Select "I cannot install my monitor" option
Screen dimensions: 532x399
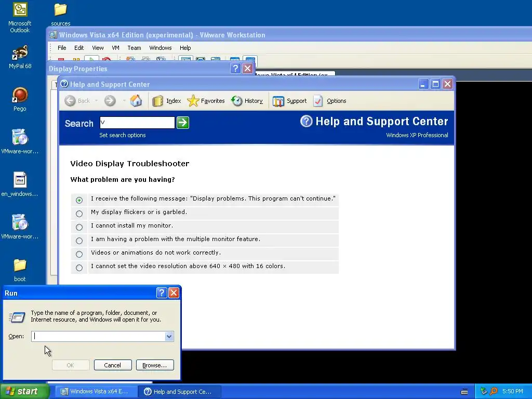(79, 228)
